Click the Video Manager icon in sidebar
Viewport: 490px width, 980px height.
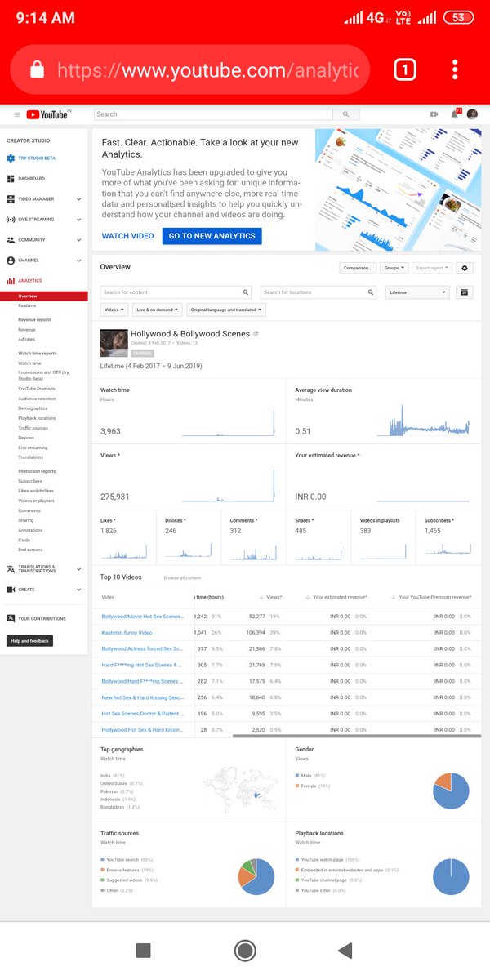tap(11, 198)
